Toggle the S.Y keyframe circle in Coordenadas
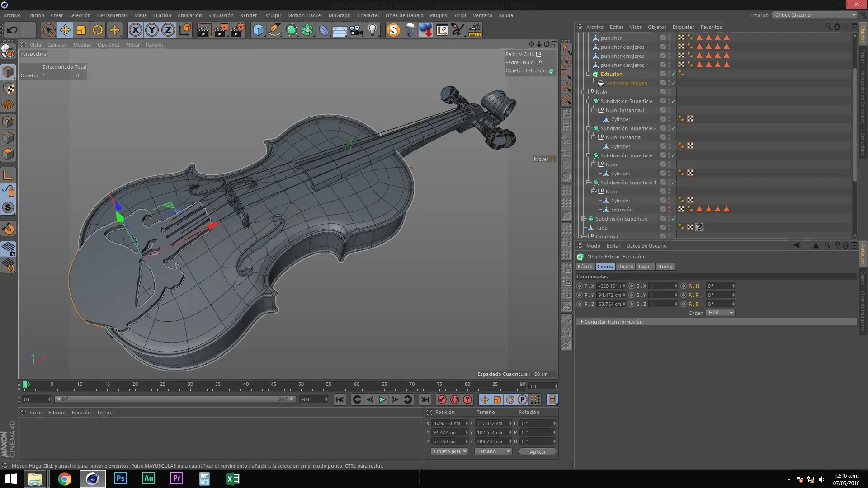Image resolution: width=868 pixels, height=488 pixels. 632,295
